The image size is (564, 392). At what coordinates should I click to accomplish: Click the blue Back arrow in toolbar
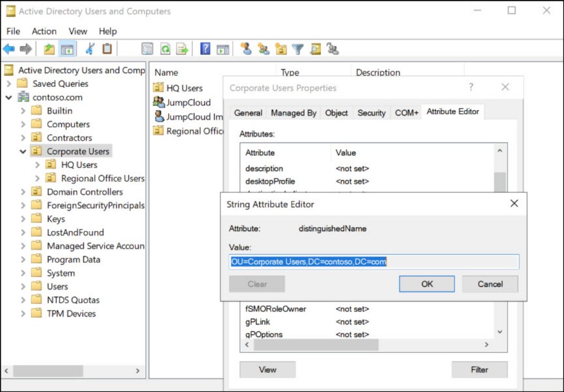[x=9, y=49]
